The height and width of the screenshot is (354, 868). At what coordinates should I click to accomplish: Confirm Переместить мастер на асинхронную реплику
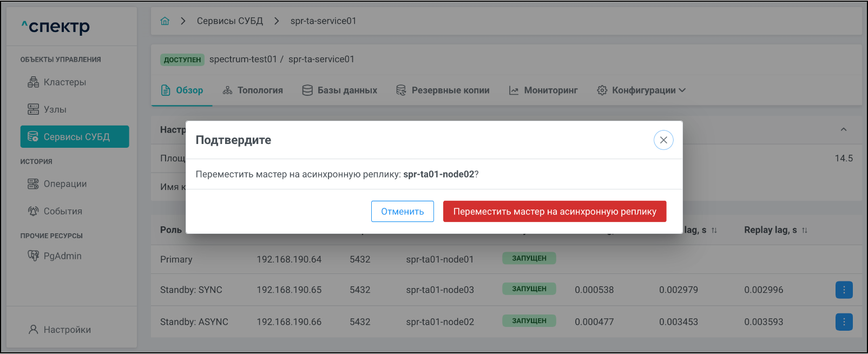[x=555, y=212]
